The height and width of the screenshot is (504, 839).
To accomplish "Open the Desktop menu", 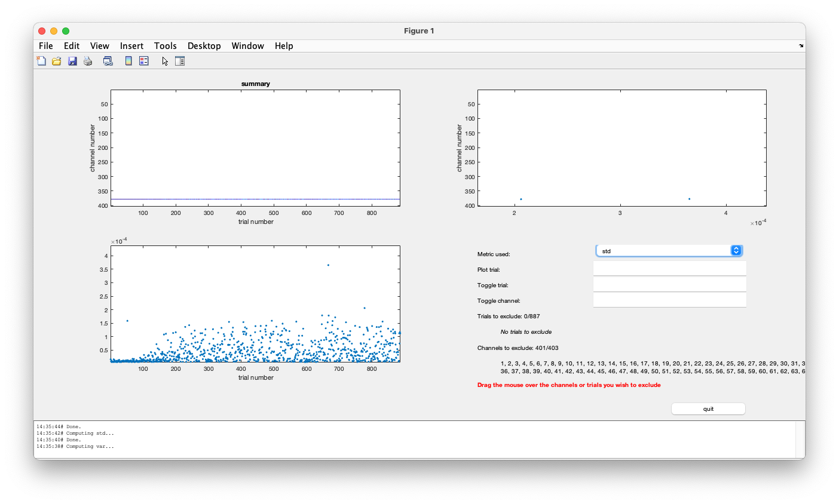I will 204,46.
